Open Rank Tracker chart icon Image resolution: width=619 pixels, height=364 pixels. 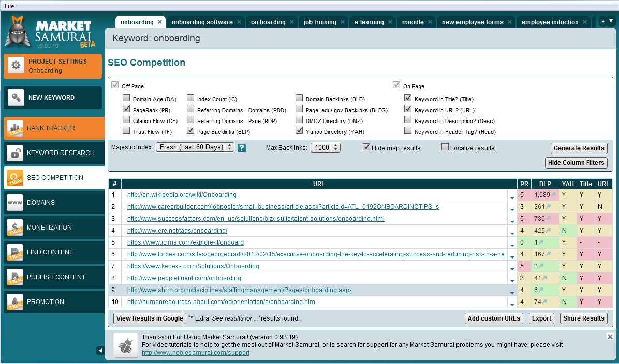point(15,128)
